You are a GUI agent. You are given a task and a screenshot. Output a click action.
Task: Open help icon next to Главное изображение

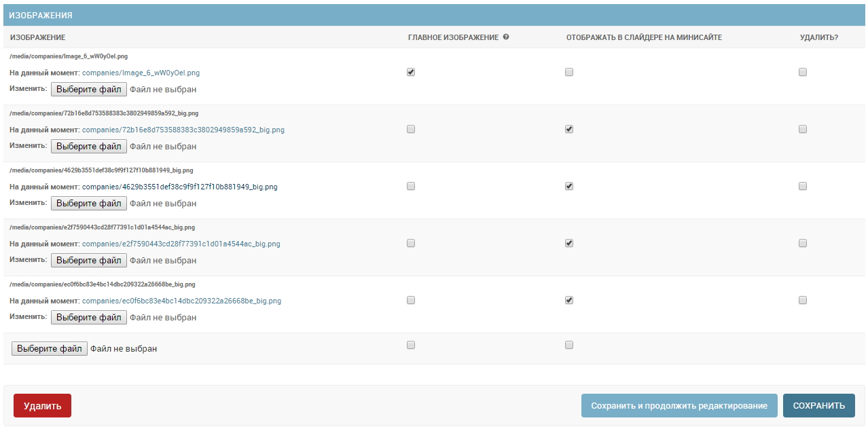pyautogui.click(x=506, y=37)
